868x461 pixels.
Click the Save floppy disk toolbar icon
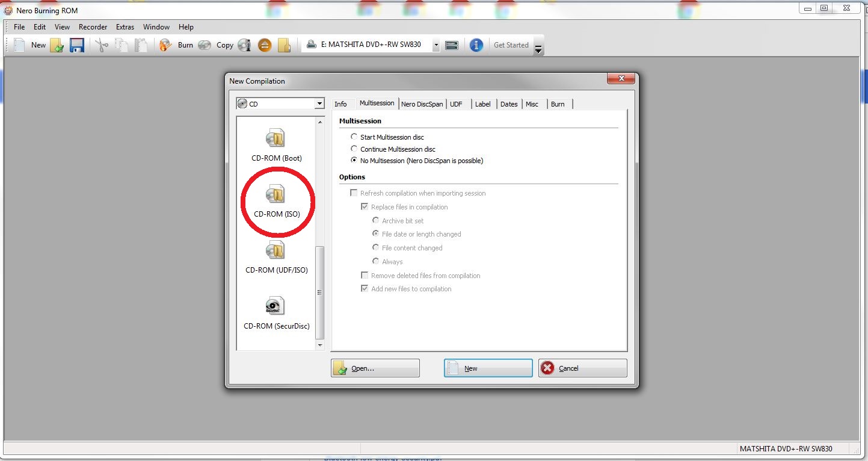click(x=77, y=45)
